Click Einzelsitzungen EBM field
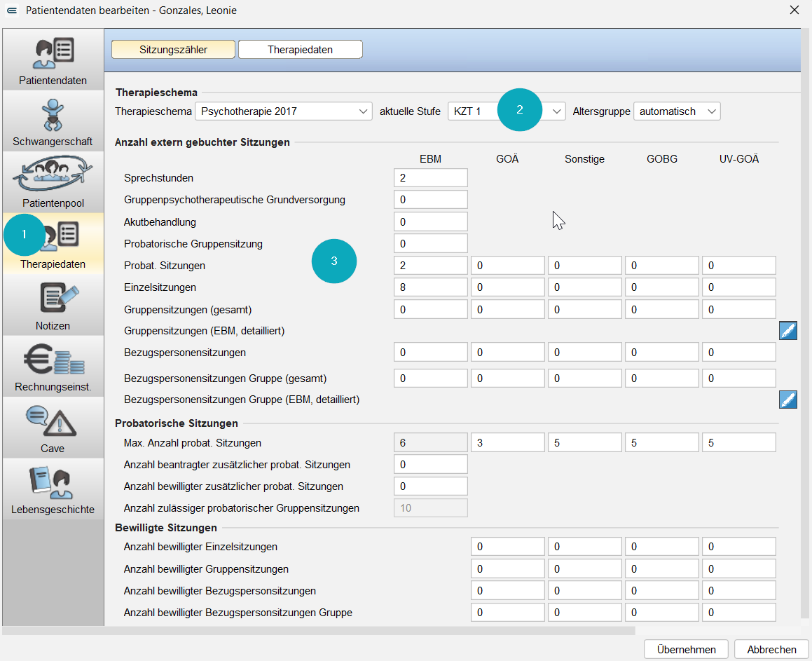Viewport: 812px width, 661px height. click(430, 287)
